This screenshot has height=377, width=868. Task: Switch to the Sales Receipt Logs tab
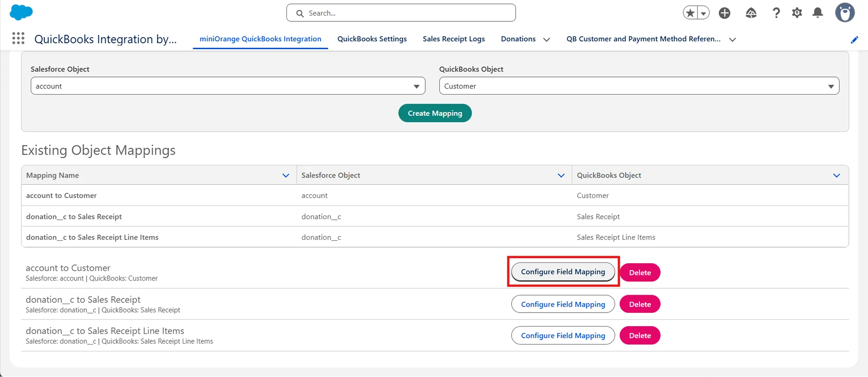point(454,39)
